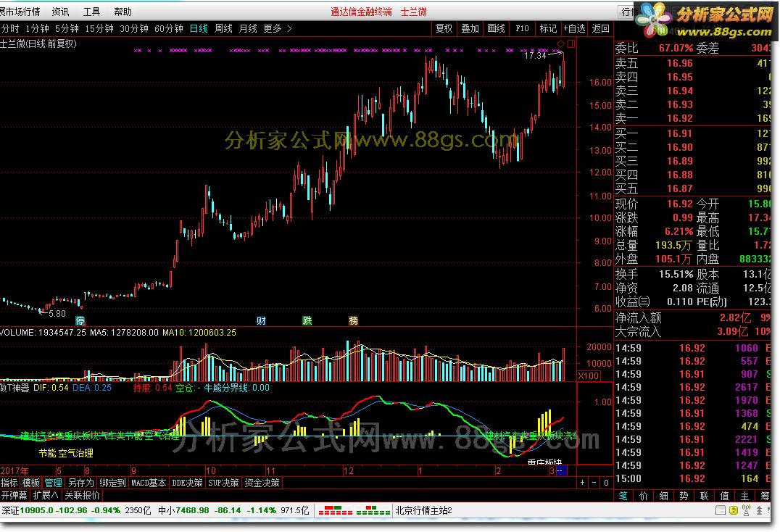Click the double up-arrow status icon

(759, 511)
